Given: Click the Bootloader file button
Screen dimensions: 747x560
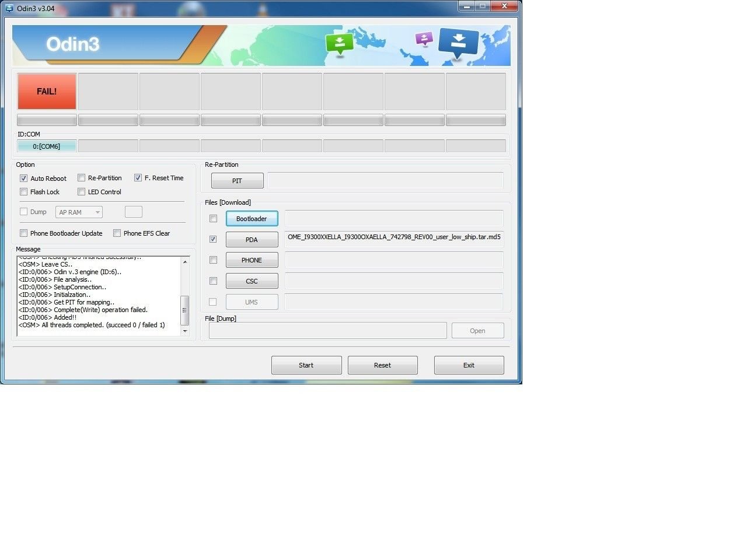Looking at the screenshot, I should pos(252,219).
